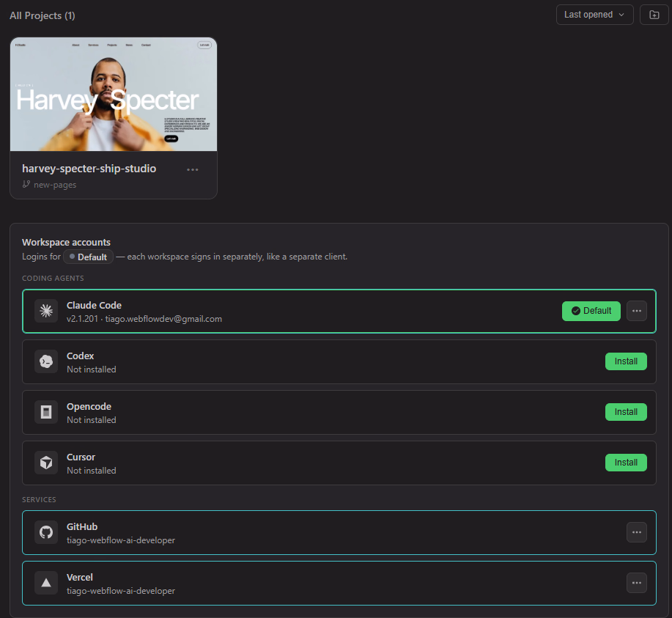The width and height of the screenshot is (672, 618).
Task: Click the green Default button for Claude Code
Action: pos(591,311)
